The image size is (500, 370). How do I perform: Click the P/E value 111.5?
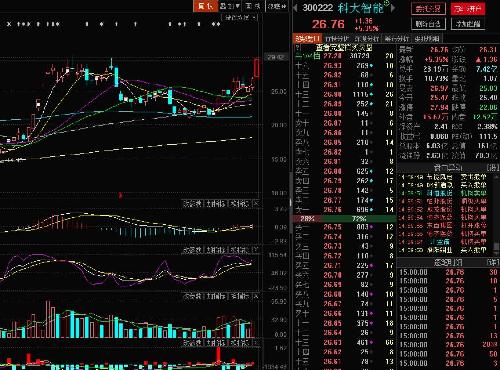tap(488, 136)
